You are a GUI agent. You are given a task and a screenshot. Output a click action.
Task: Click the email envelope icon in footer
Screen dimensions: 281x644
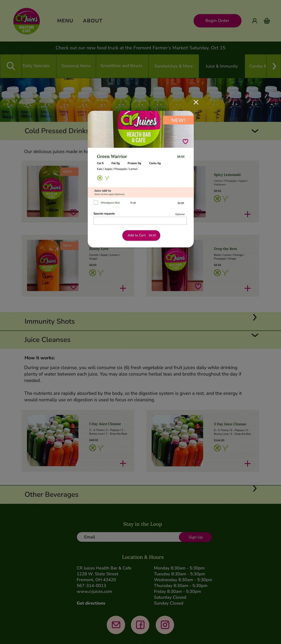116,625
